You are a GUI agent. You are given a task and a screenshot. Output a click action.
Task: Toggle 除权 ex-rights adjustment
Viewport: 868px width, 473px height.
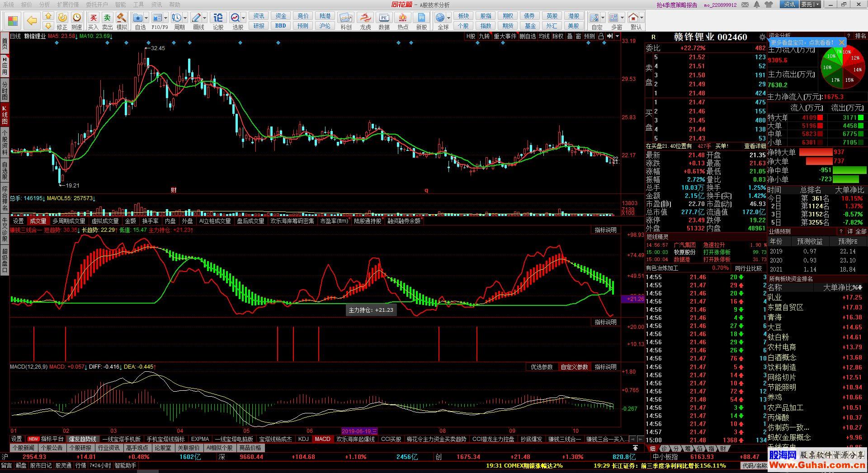[x=558, y=36]
